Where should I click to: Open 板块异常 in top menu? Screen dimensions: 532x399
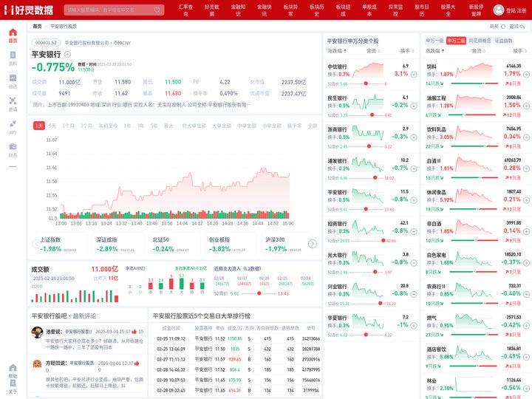coord(290,10)
